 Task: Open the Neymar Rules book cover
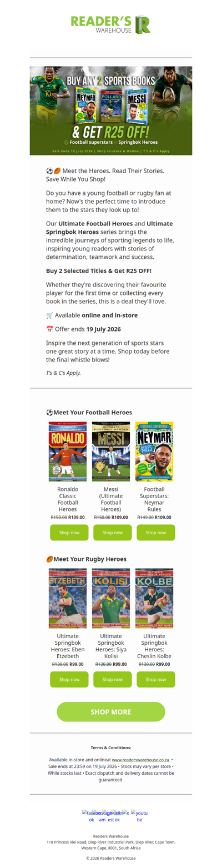[x=154, y=451]
